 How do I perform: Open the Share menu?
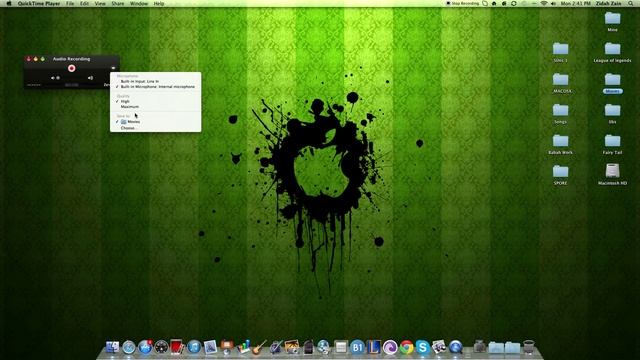[118, 3]
